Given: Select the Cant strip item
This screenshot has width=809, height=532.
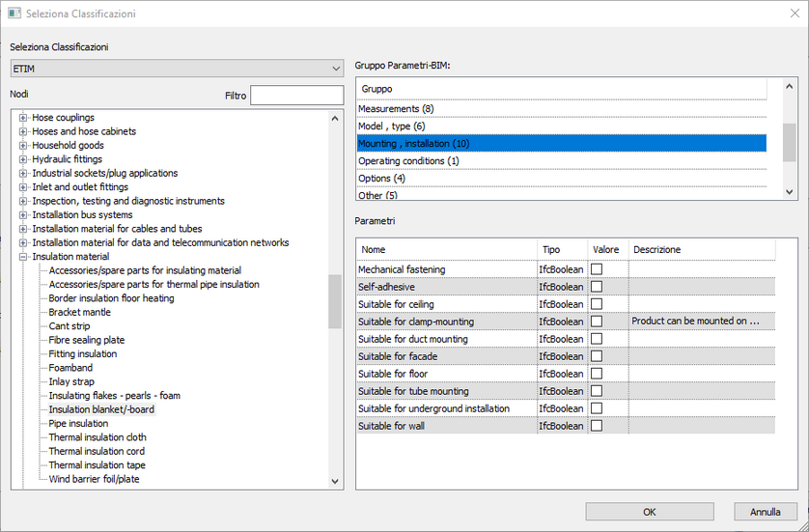Looking at the screenshot, I should pyautogui.click(x=70, y=326).
